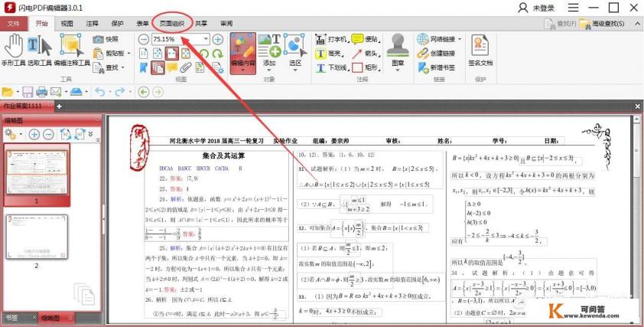Open the 签名文档 sign document tool
This screenshot has height=327, width=644.
coord(480,51)
